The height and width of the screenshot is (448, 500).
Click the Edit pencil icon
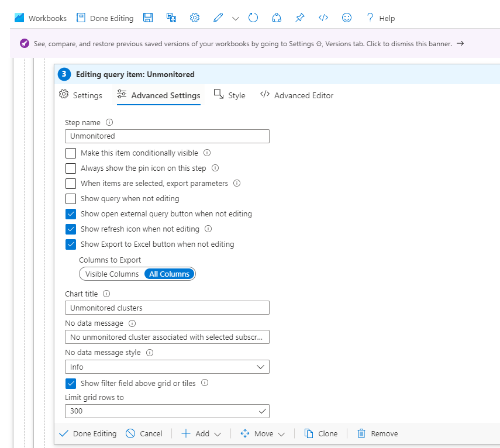coord(218,18)
